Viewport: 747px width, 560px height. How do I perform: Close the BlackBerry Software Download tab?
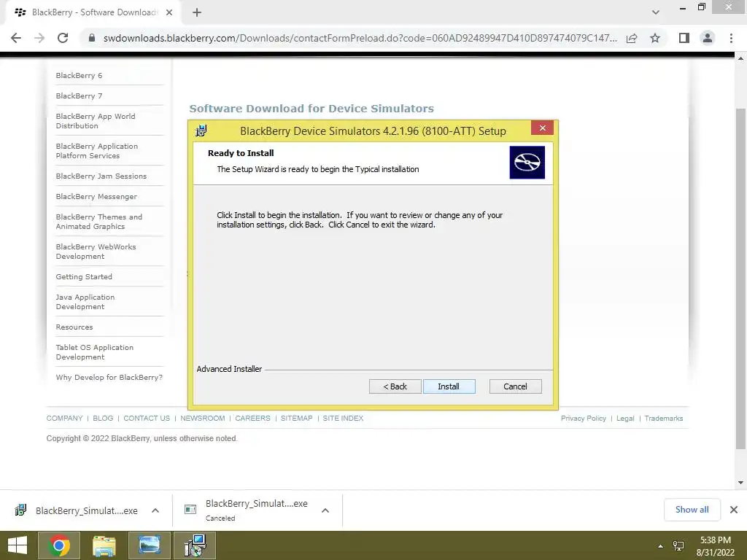pyautogui.click(x=169, y=12)
